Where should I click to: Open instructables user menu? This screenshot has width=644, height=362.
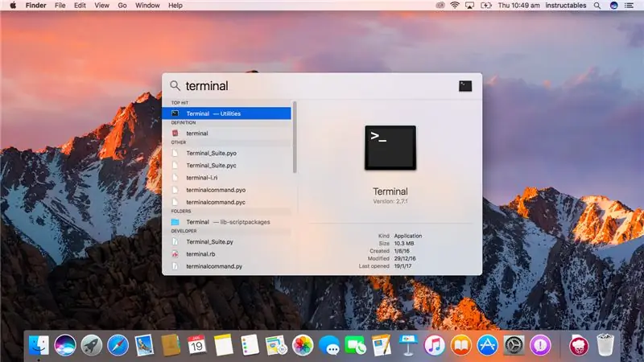(x=566, y=6)
